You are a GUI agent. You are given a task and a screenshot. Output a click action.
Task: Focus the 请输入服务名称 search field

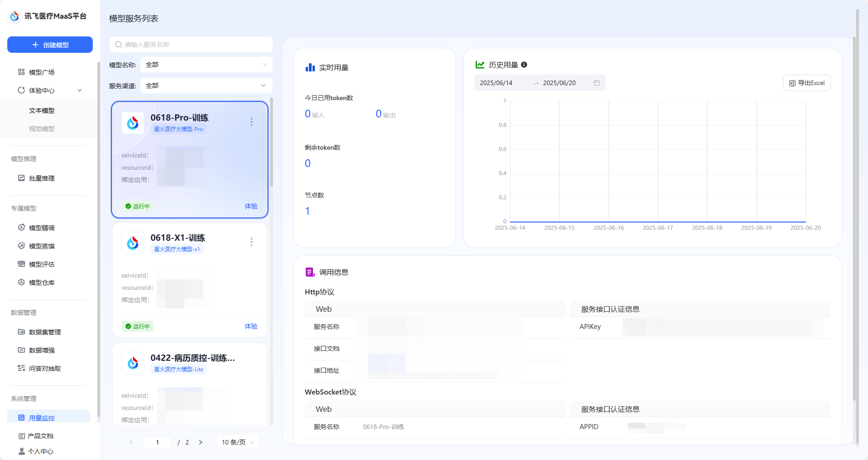click(191, 45)
